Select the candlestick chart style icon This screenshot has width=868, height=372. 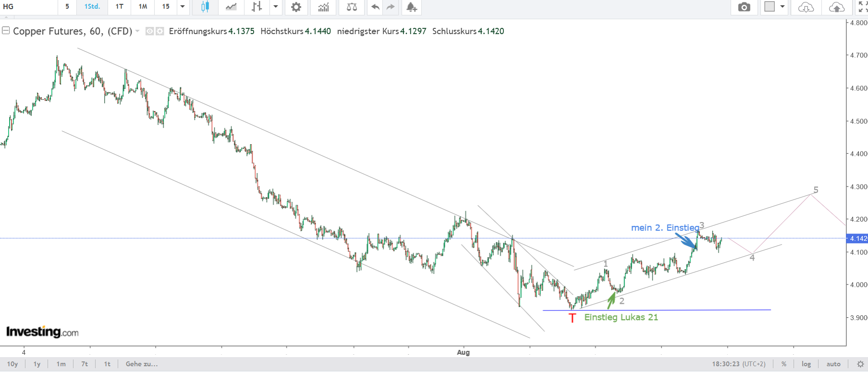[x=205, y=7]
